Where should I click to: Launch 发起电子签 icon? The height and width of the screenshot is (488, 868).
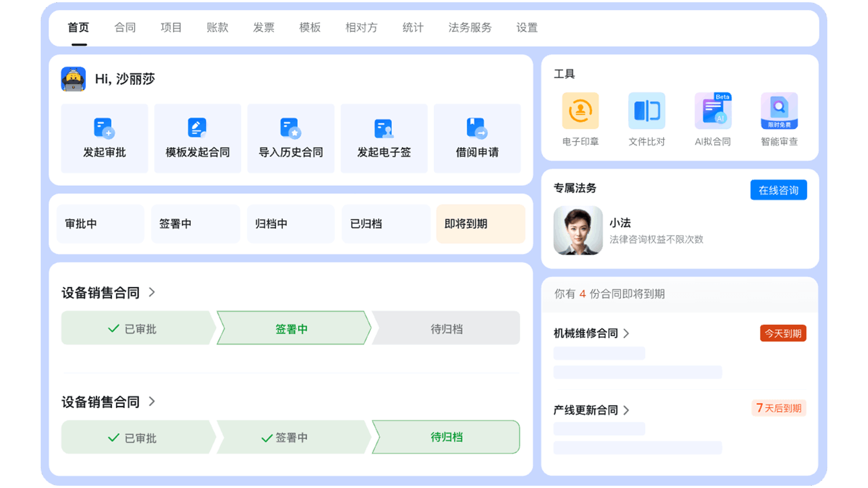click(384, 128)
